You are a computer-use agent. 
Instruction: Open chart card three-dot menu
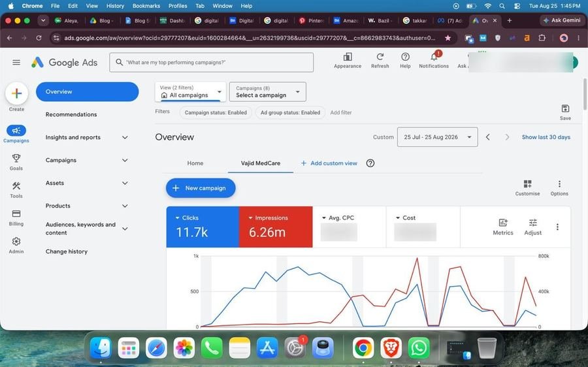click(x=558, y=227)
